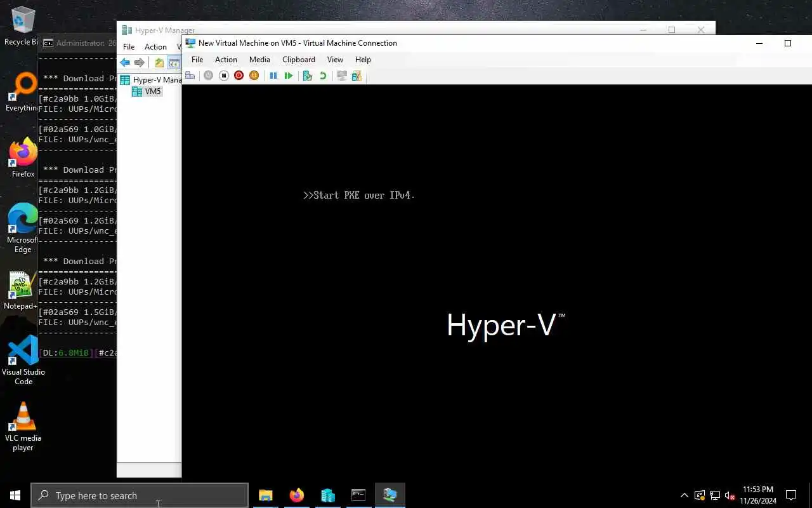Click the Windows Update tray icon
812x508 pixels.
pos(700,495)
